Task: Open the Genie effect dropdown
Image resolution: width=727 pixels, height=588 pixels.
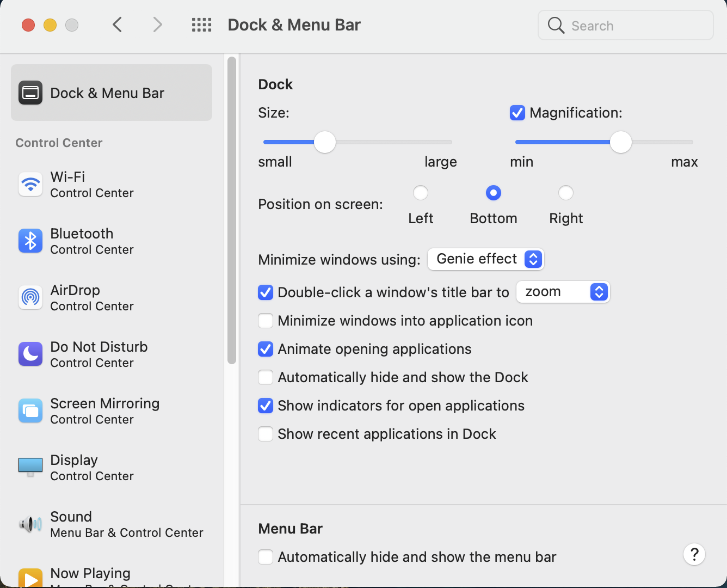Action: click(x=486, y=259)
